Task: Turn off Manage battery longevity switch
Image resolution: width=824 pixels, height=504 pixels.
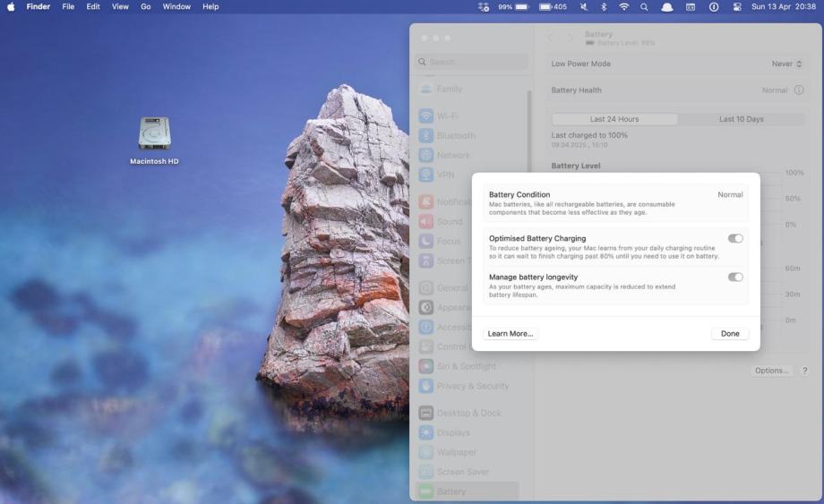Action: click(734, 278)
